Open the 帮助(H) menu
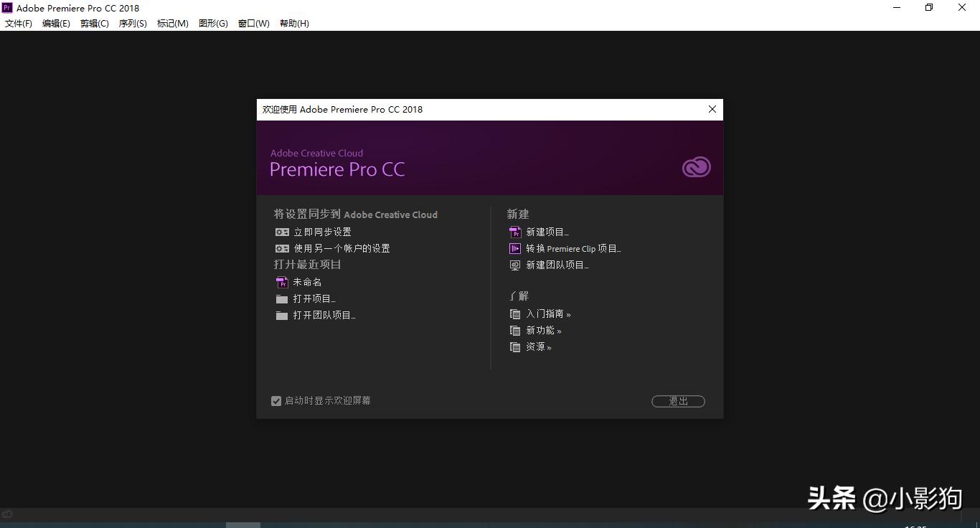This screenshot has height=528, width=980. [294, 23]
